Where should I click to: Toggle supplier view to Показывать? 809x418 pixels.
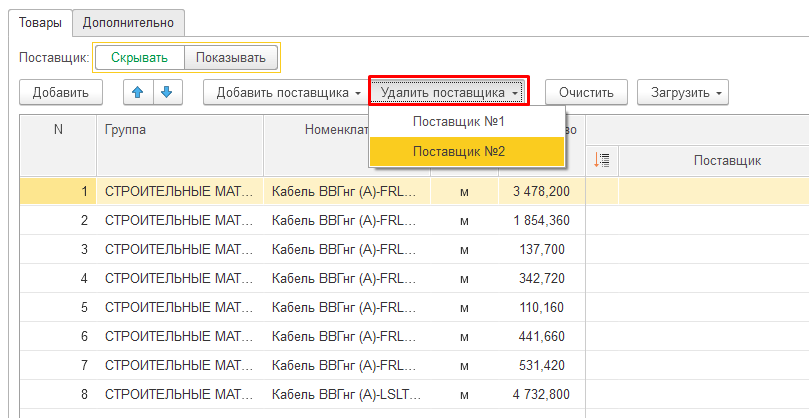tap(231, 58)
